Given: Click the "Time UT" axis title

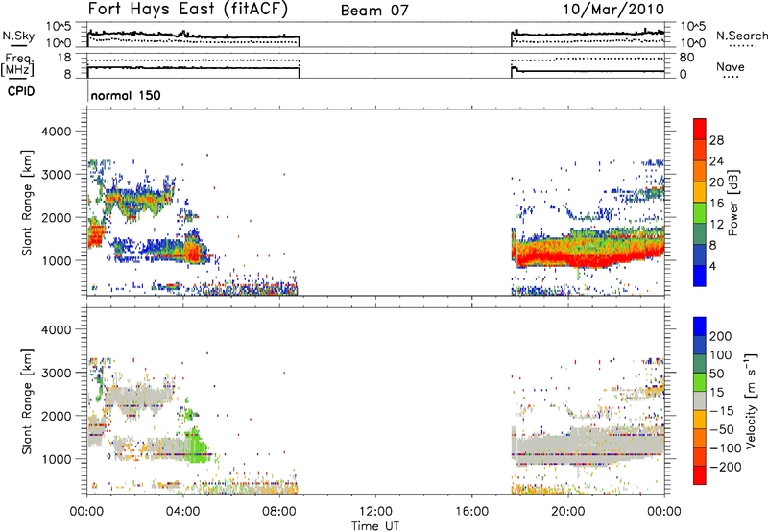Looking at the screenshot, I should [x=375, y=526].
